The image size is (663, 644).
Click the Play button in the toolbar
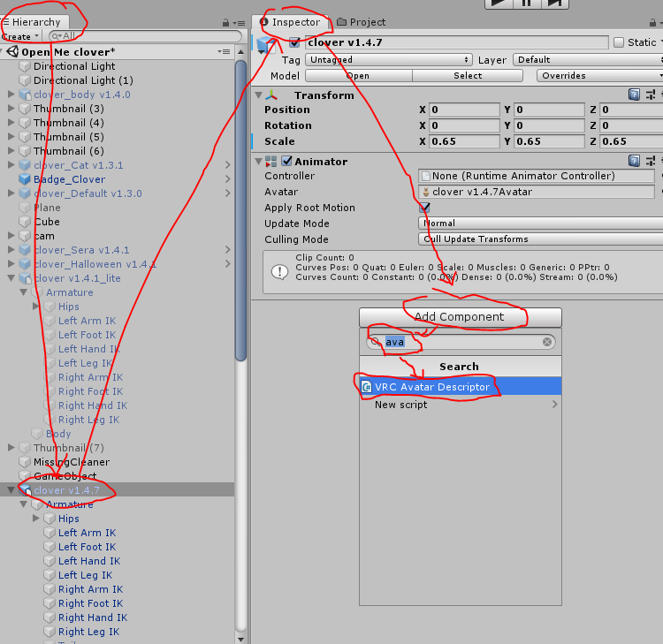[x=499, y=4]
